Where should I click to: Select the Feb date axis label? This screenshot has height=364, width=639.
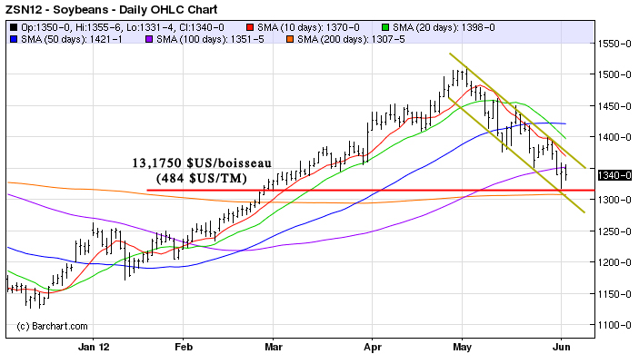click(184, 346)
